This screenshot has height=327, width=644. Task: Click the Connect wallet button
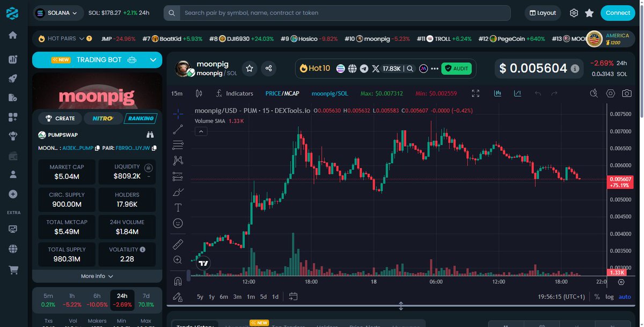tap(618, 13)
